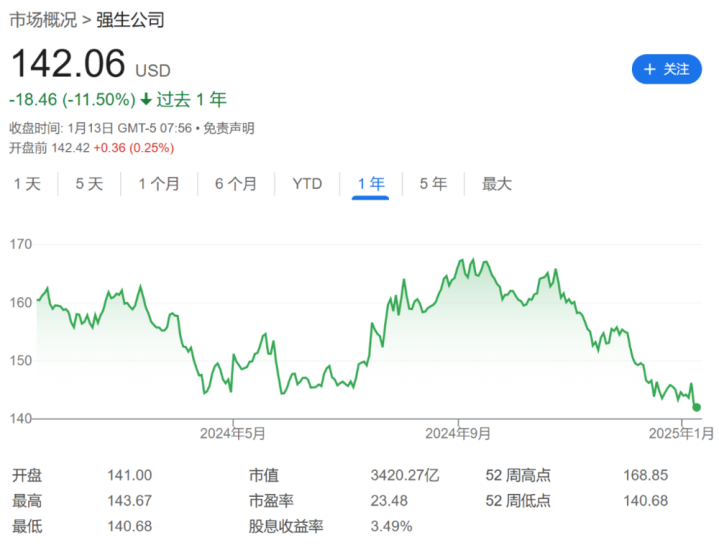Open the 免责声明 disclaimer link
The width and height of the screenshot is (719, 553).
point(229,128)
